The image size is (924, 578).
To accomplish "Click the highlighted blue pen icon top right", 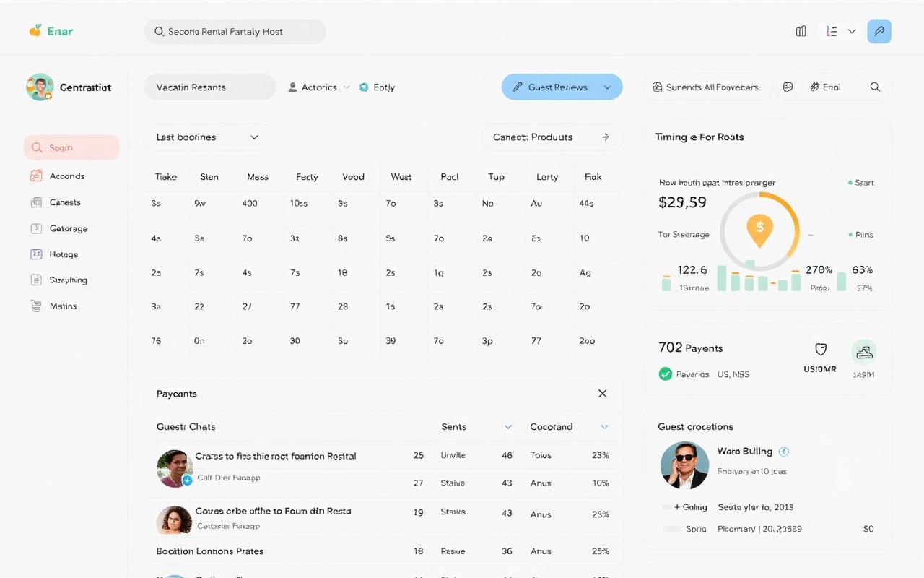I will click(x=879, y=31).
